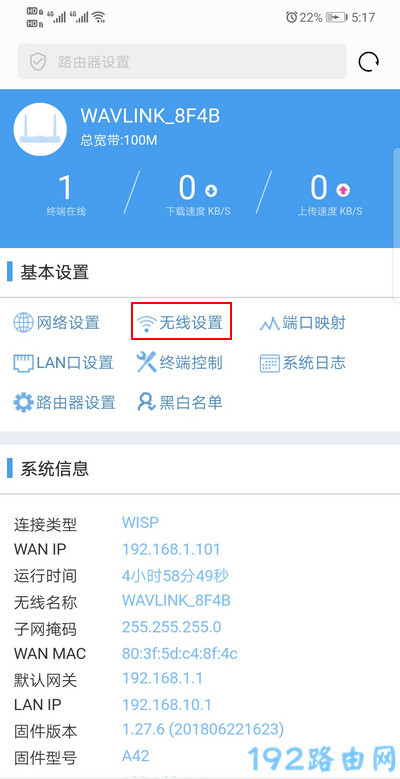The width and height of the screenshot is (400, 779).
Task: Click the 路由器设置 address field
Action: [x=182, y=62]
